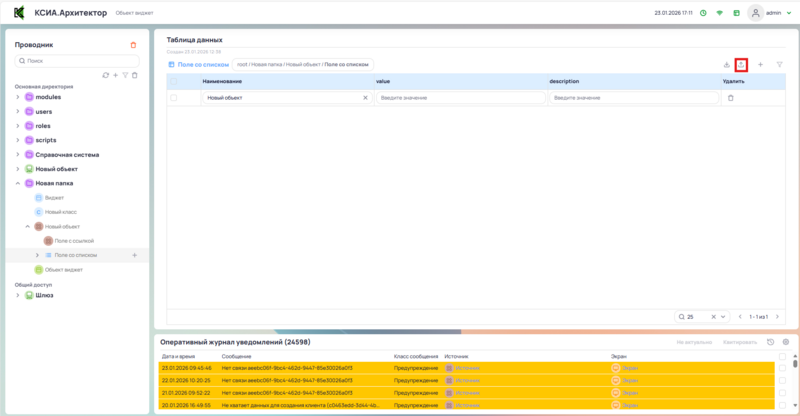Delete the Новый объект table row via trash
The image size is (800, 416).
click(731, 97)
